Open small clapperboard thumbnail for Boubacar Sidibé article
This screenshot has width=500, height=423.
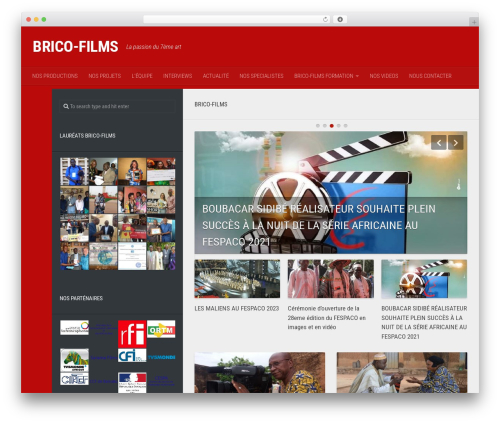(424, 279)
